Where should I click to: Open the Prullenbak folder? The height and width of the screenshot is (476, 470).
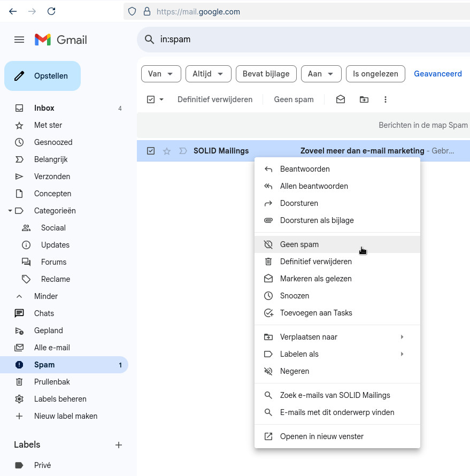pos(64,381)
